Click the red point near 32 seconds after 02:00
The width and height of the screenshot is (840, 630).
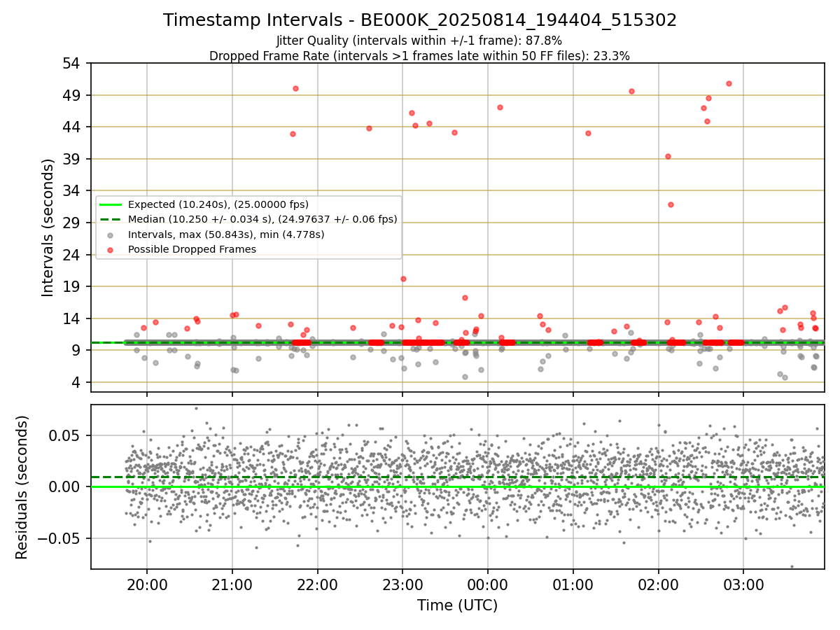pyautogui.click(x=671, y=204)
